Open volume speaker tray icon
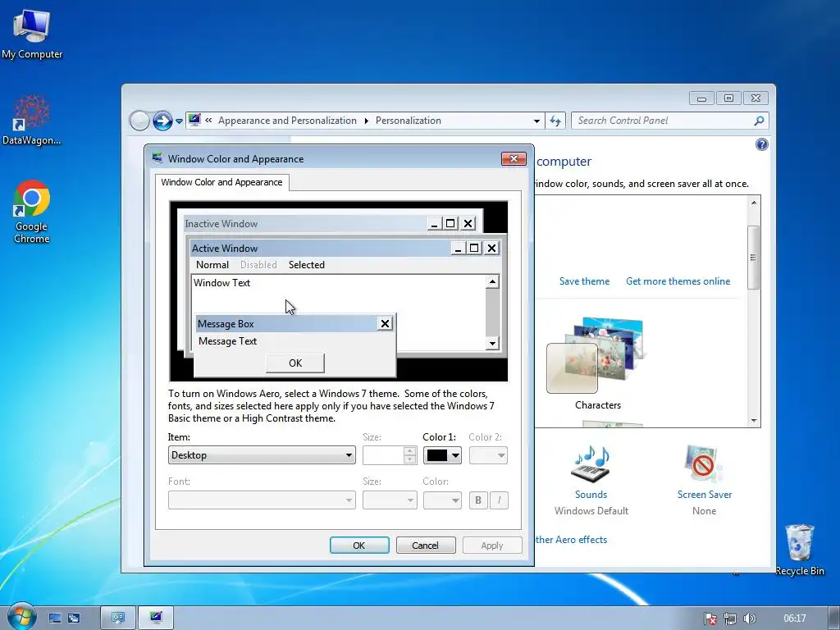This screenshot has height=630, width=840. pos(750,619)
